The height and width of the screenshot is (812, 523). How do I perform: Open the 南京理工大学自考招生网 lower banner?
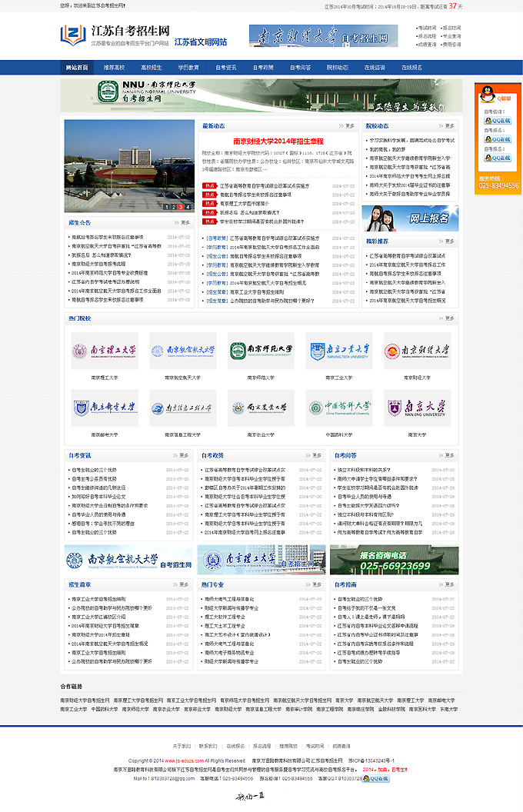click(x=261, y=560)
